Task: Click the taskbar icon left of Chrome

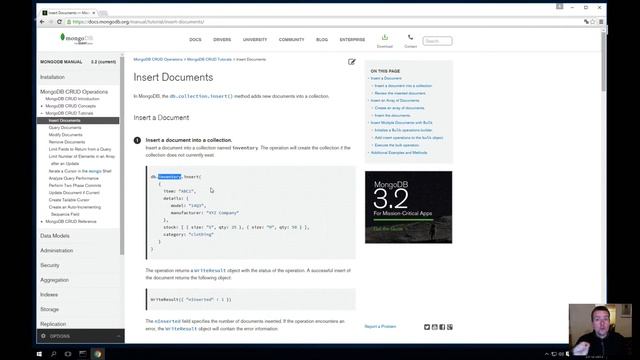Action: 82,354
